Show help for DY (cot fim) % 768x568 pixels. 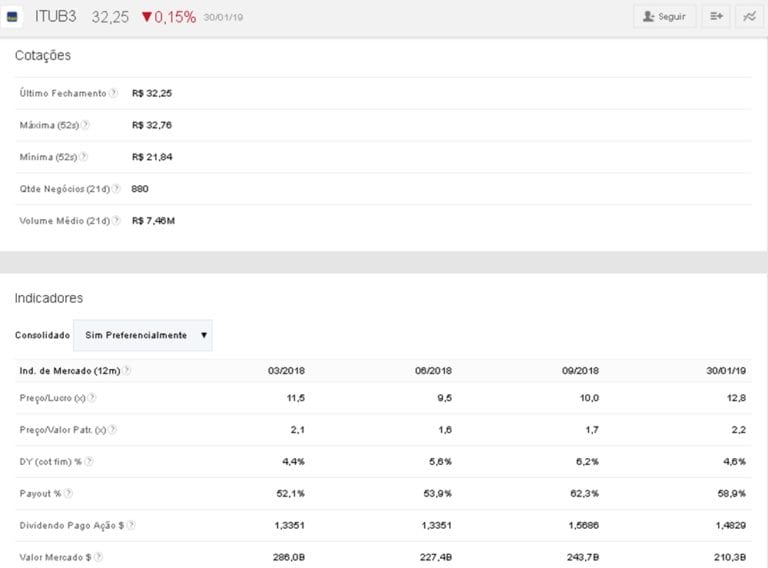[90, 462]
